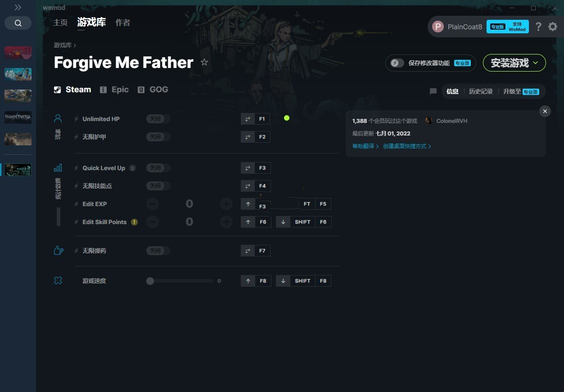
Task: Click the stats category bar chart icon
Action: point(58,168)
